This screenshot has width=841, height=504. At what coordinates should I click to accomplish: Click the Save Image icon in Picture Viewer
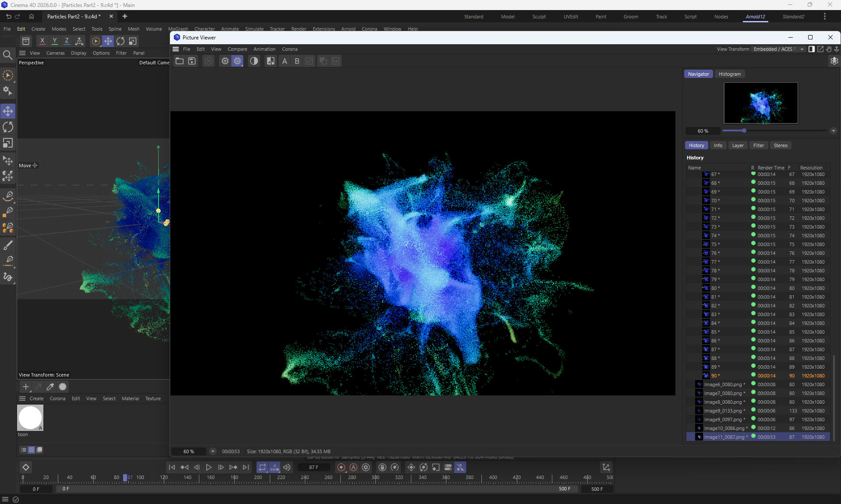(x=192, y=61)
